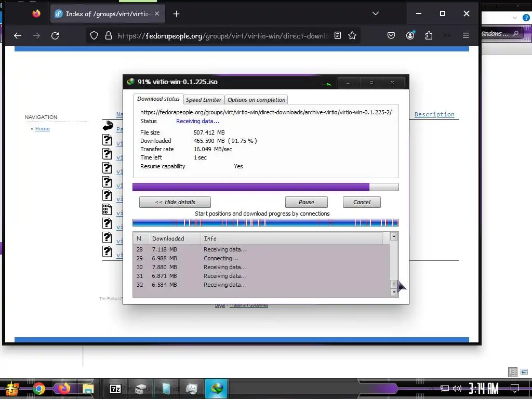Switch to details view icon bottom right
Image resolution: width=532 pixels, height=399 pixels.
point(513,372)
